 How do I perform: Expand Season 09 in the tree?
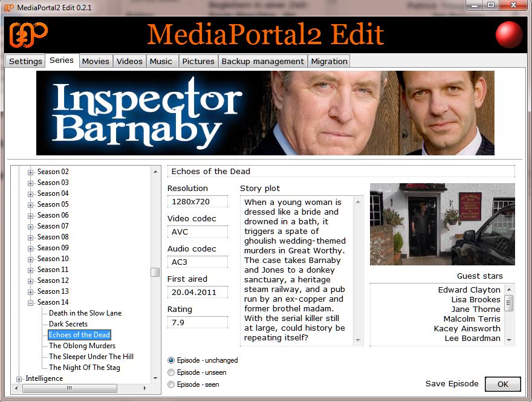pos(31,248)
